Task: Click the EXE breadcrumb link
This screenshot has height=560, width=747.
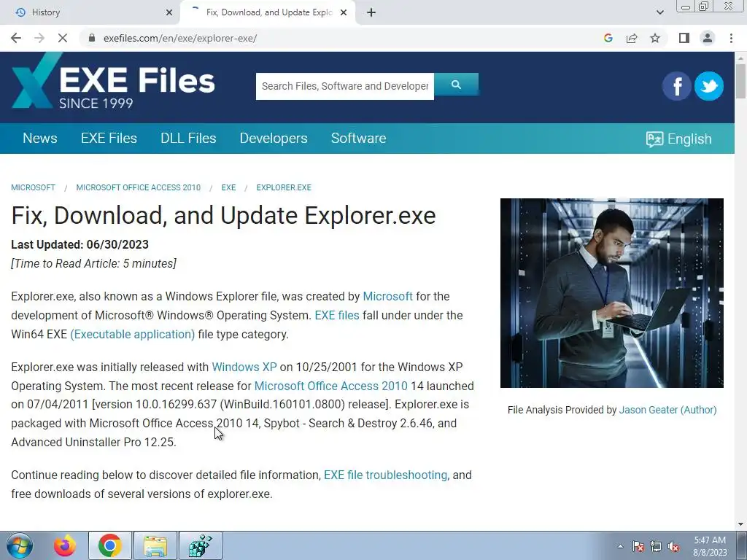Action: [228, 187]
